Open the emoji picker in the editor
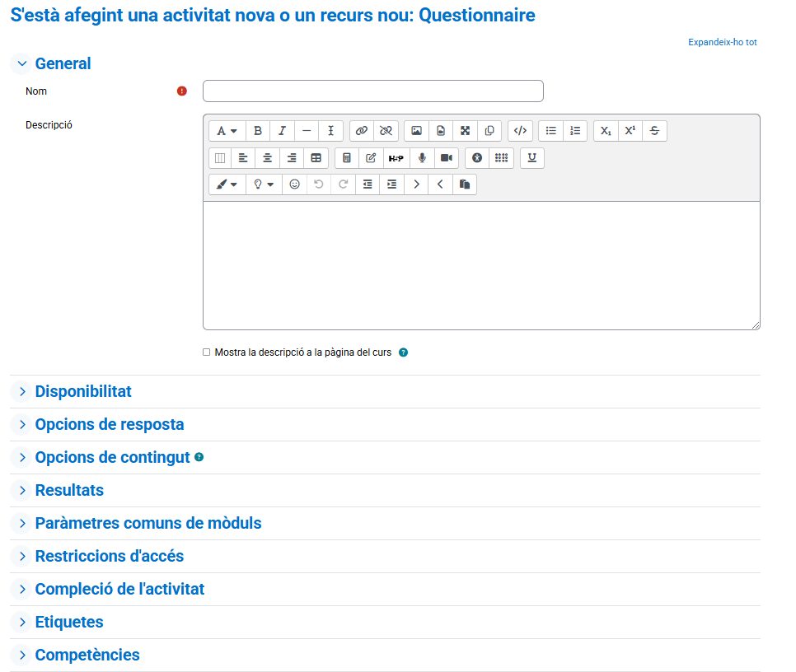The height and width of the screenshot is (672, 796). coord(294,184)
